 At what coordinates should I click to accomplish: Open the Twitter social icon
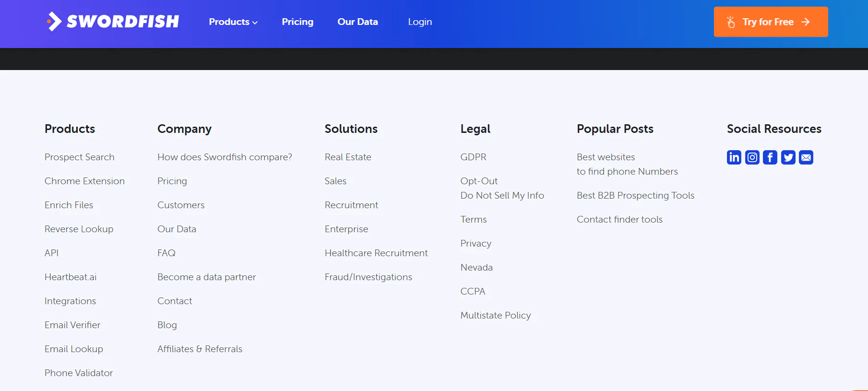pos(788,157)
